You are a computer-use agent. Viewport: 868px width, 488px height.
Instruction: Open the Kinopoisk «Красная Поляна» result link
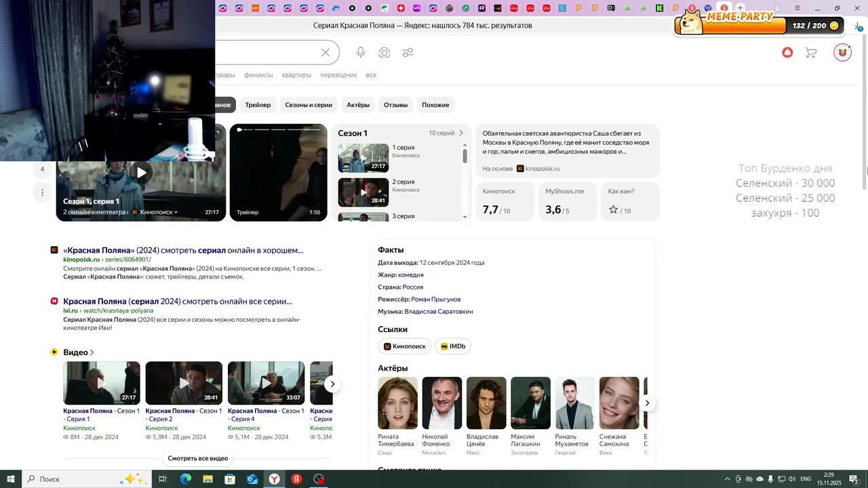coord(183,250)
